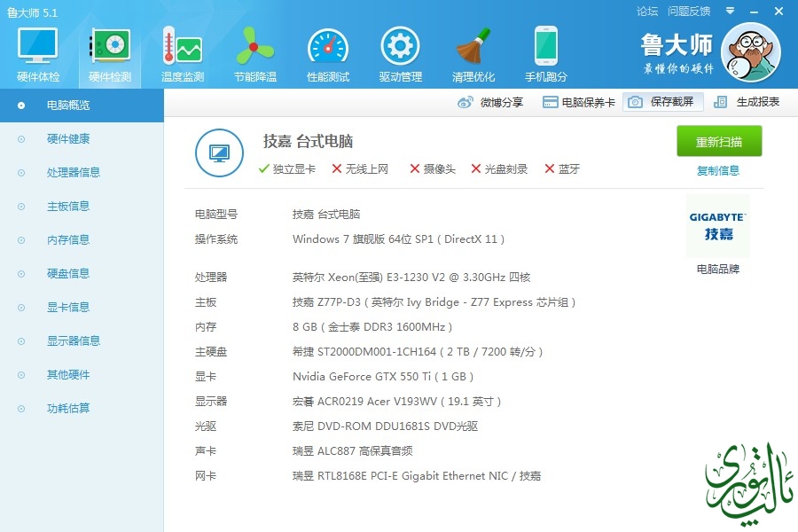Click the 保存截屏 button label

click(x=672, y=102)
